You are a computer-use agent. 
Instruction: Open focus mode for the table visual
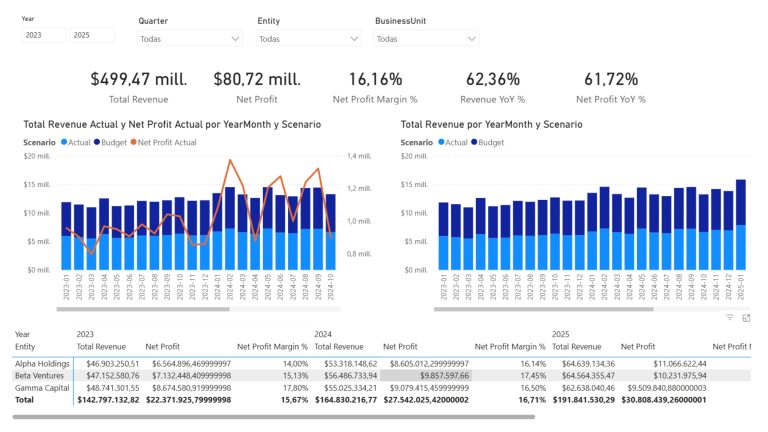[x=746, y=317]
